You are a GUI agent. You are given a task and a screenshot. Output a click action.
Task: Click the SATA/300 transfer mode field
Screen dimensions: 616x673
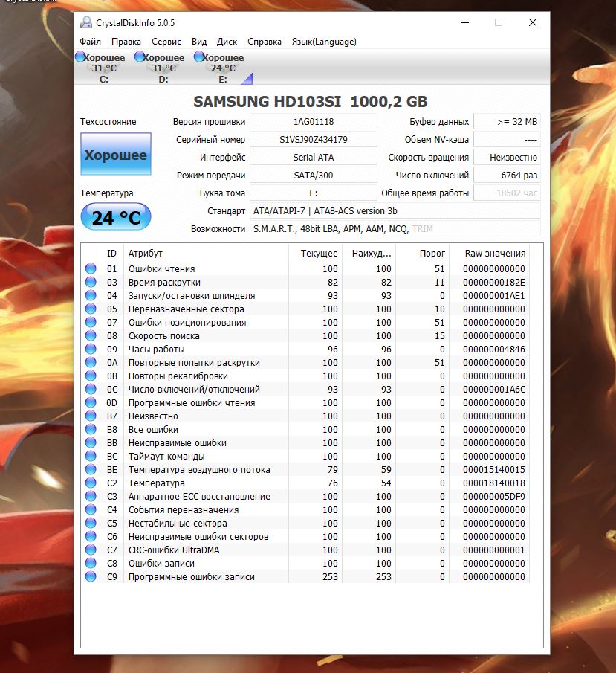coord(314,175)
